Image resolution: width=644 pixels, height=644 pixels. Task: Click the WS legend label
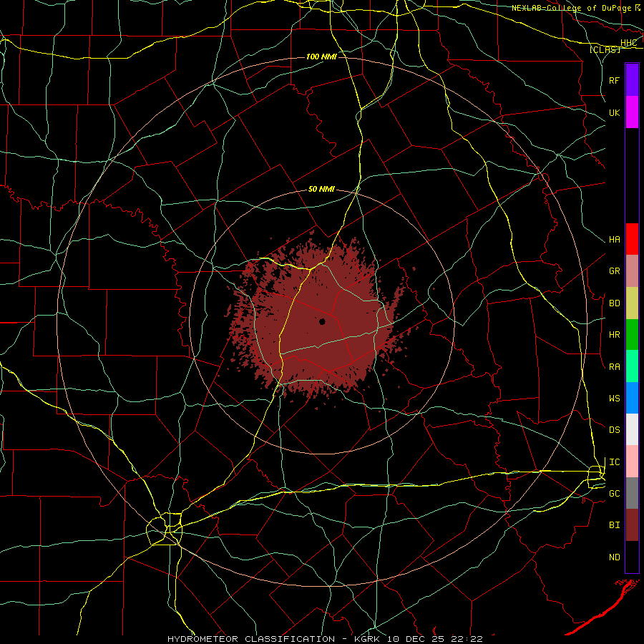point(614,399)
